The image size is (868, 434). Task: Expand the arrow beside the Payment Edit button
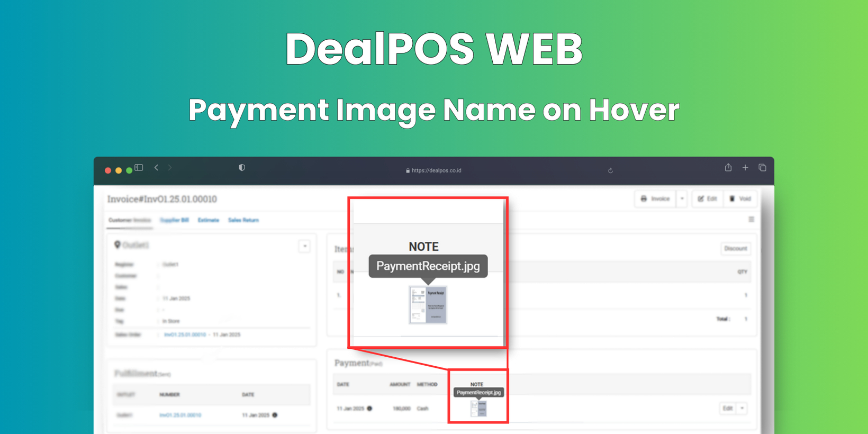742,409
